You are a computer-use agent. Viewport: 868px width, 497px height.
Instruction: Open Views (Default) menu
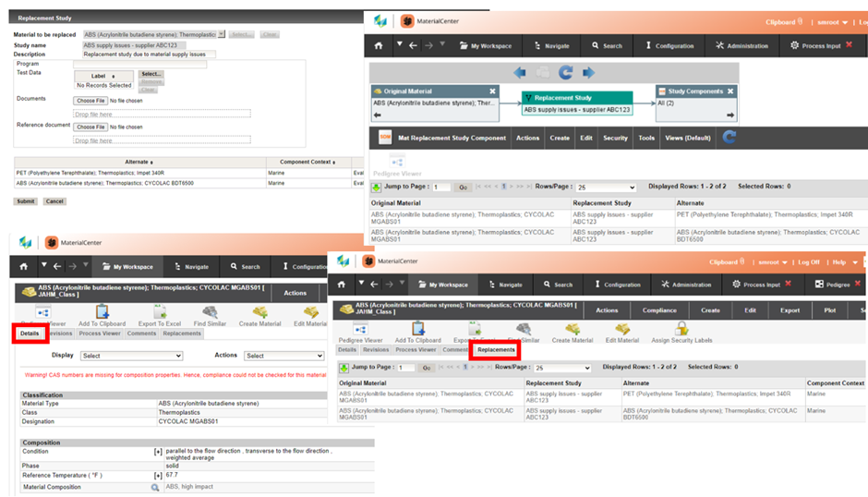[x=688, y=138]
